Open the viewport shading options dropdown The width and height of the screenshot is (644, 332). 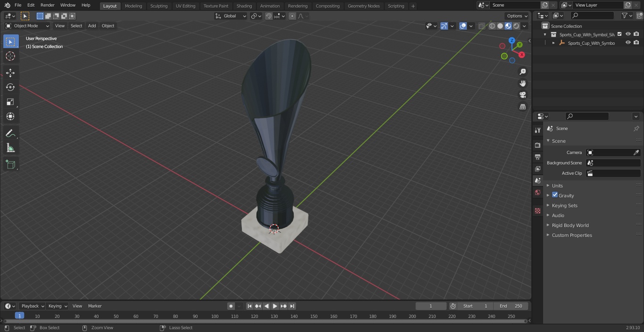pos(524,26)
